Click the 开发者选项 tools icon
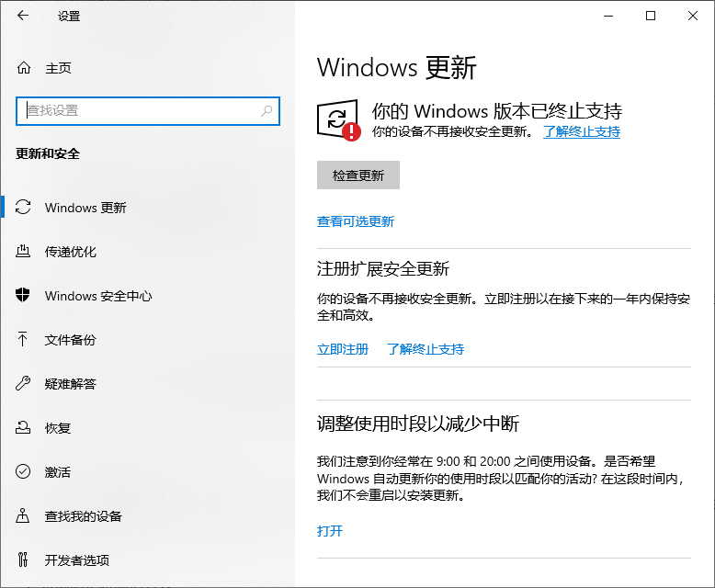715x588 pixels. pyautogui.click(x=23, y=560)
